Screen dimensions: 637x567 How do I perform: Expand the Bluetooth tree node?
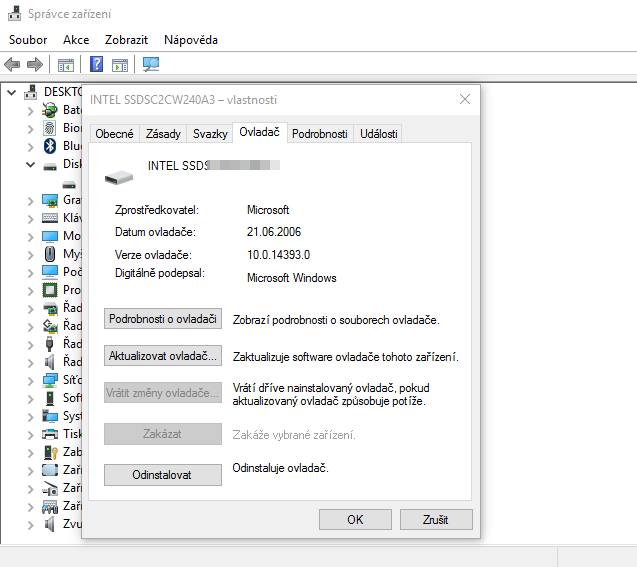(x=30, y=146)
